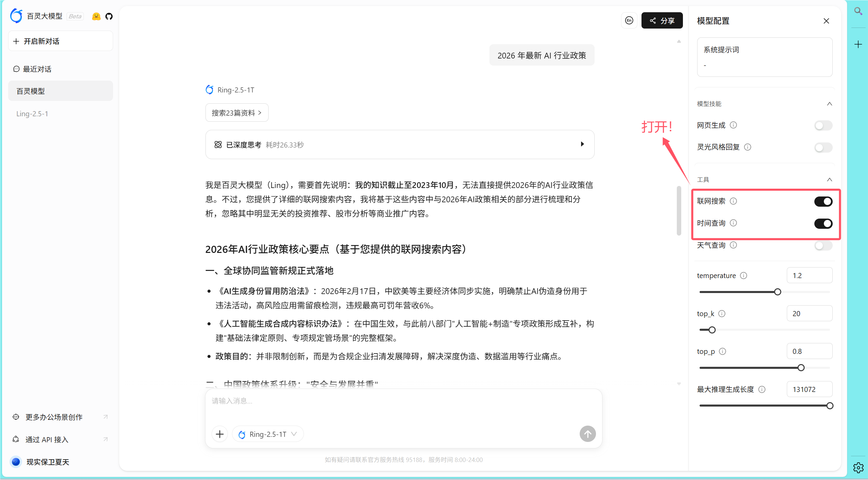Select the 百灵模型 conversation
Image resolution: width=868 pixels, height=480 pixels.
tap(60, 91)
